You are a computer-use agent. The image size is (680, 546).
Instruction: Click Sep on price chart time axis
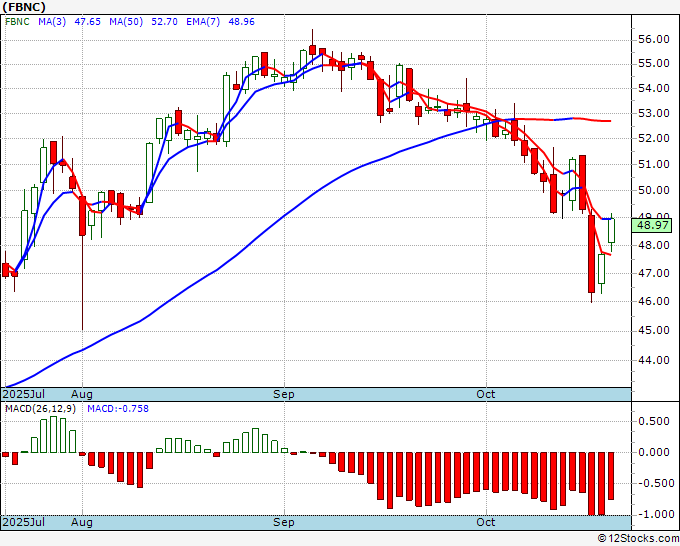tap(284, 394)
